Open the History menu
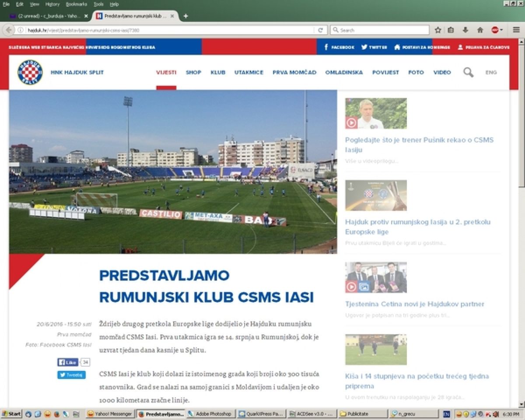525x420 pixels. click(52, 4)
